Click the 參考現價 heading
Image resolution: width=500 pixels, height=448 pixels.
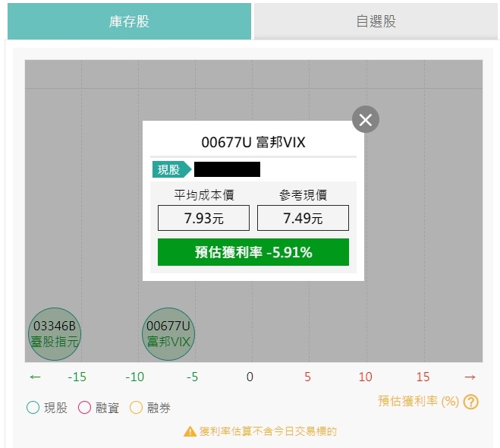(303, 195)
